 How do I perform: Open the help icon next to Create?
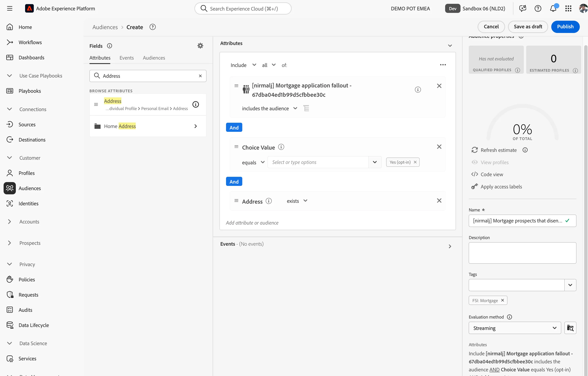pyautogui.click(x=153, y=27)
